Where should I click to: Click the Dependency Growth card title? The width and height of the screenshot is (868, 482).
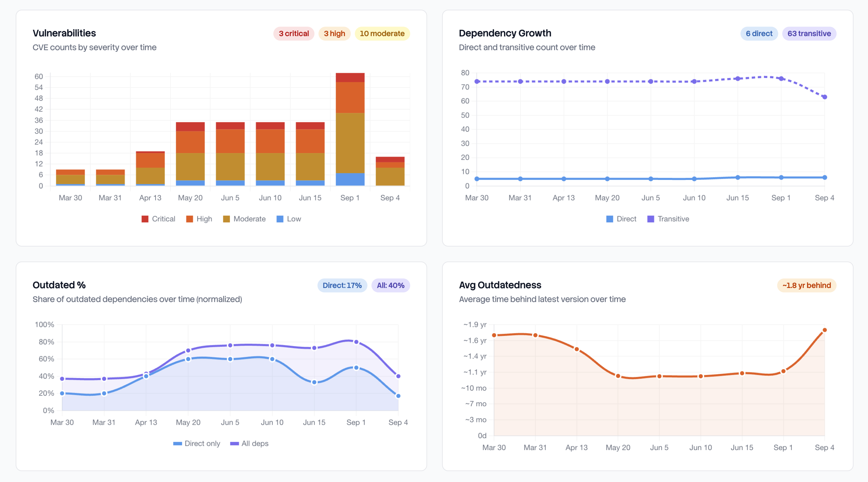[x=505, y=33]
